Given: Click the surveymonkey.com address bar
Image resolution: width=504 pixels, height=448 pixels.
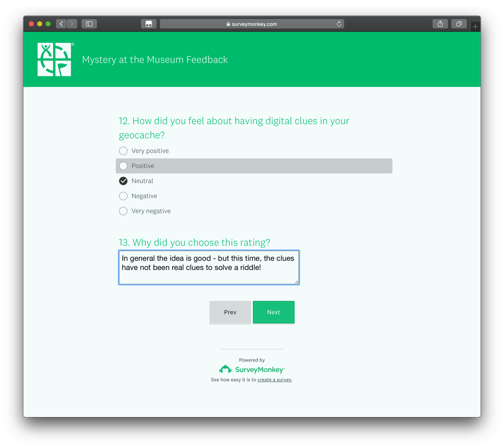Looking at the screenshot, I should pos(252,24).
